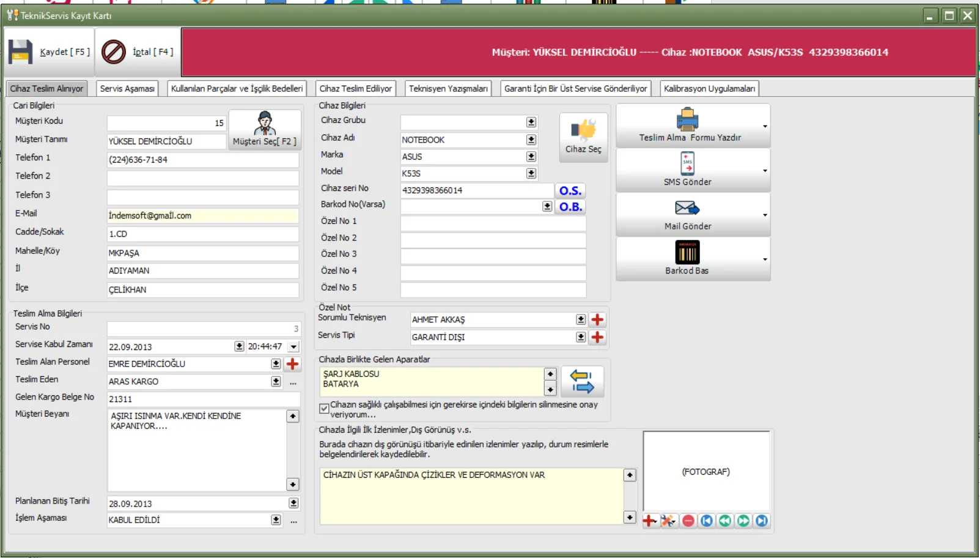Click the SMS Gönder phone icon
The height and width of the screenshot is (558, 980).
687,164
